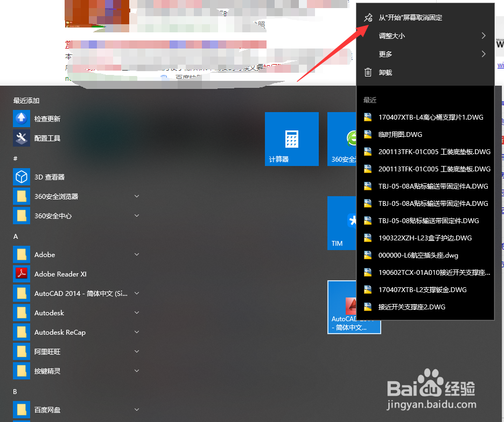Viewport: 504px width, 422px height.
Task: Click the 按键精灵 folder label
Action: 47,371
